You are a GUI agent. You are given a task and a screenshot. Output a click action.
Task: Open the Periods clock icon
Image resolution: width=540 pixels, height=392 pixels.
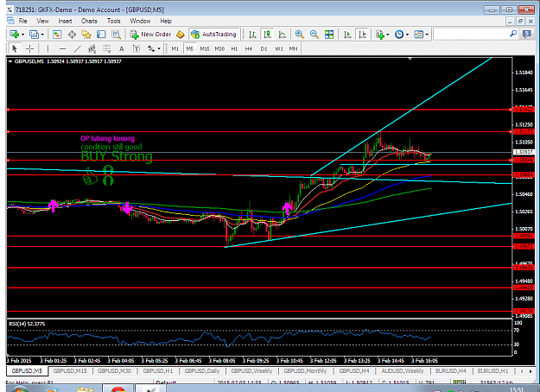click(x=399, y=35)
